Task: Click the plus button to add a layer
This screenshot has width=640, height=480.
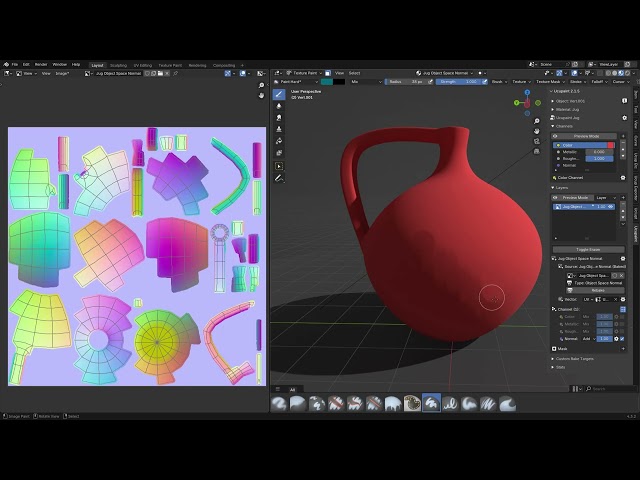Action: click(623, 198)
